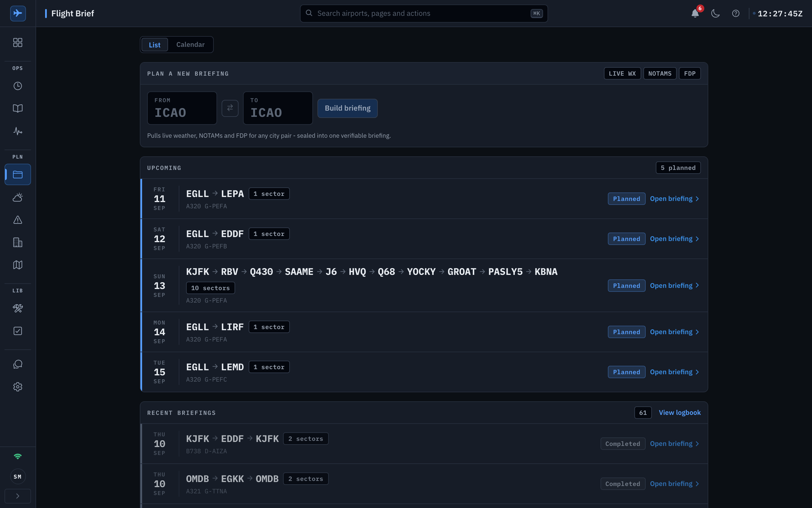Click the 1 sector badge on EGLL LEMD
Screen dimensions: 812x508
point(269,367)
